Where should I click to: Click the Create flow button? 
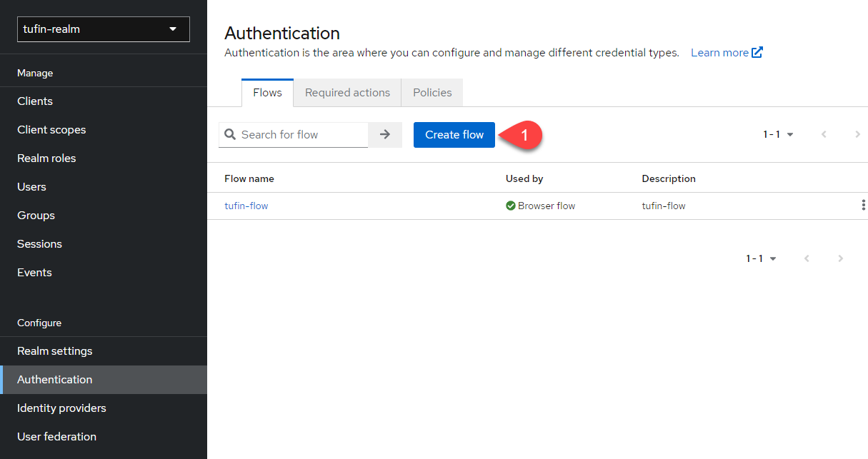tap(454, 134)
